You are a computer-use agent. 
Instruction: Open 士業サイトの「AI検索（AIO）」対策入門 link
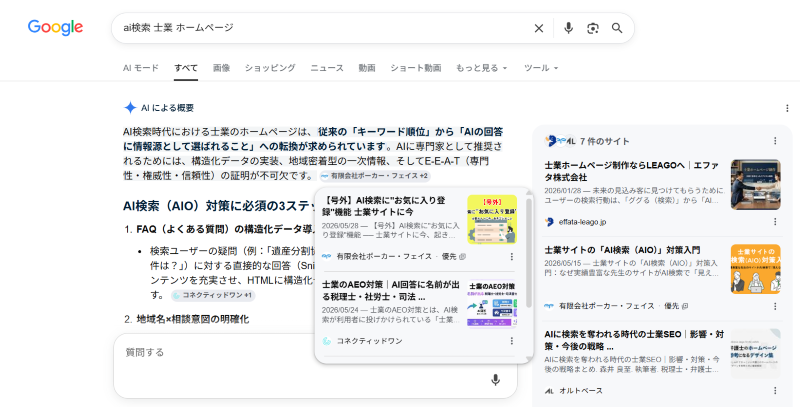click(622, 250)
